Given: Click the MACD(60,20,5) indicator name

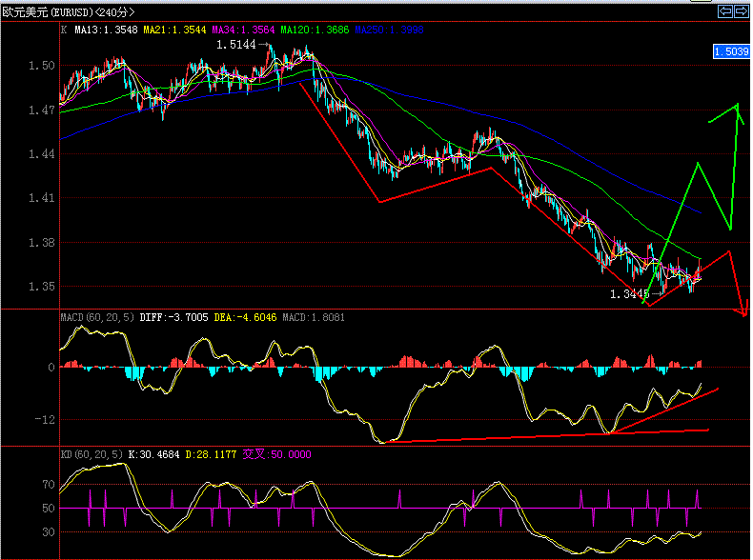Looking at the screenshot, I should pos(95,316).
